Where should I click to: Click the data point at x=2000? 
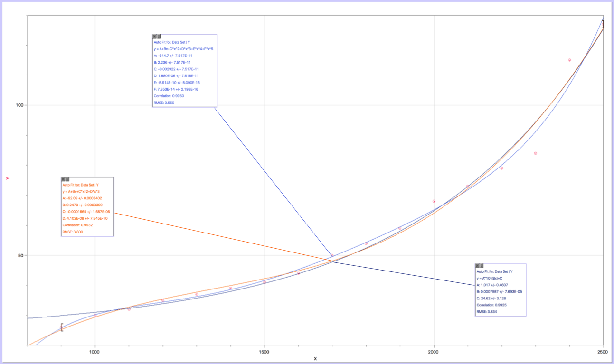click(434, 201)
